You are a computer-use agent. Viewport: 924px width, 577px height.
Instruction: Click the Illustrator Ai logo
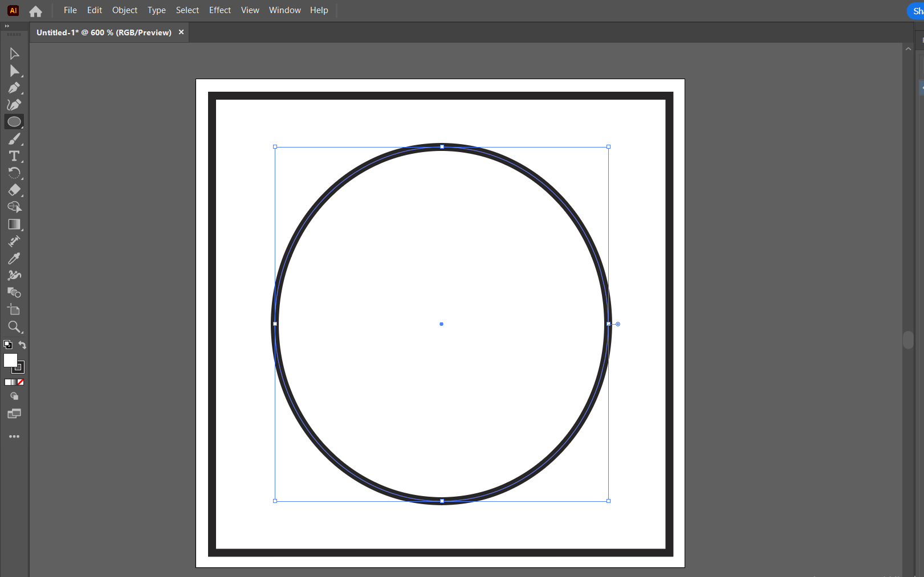pyautogui.click(x=13, y=10)
